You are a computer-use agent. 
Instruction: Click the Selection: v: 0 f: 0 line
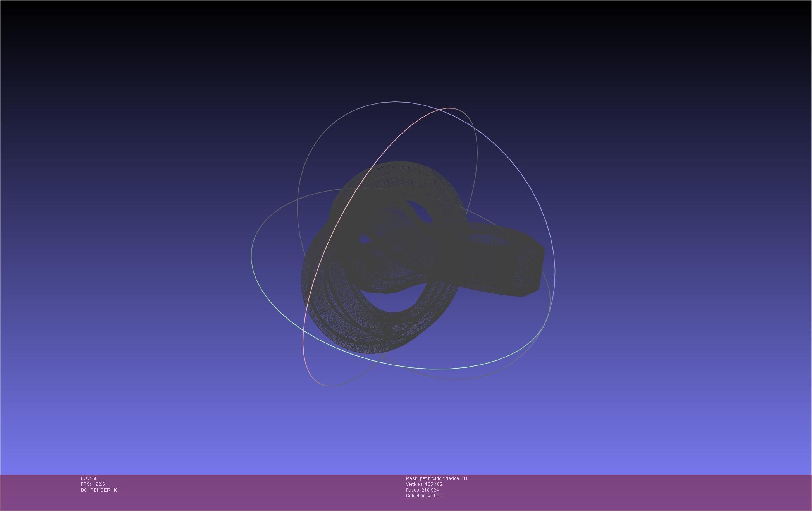(x=424, y=496)
